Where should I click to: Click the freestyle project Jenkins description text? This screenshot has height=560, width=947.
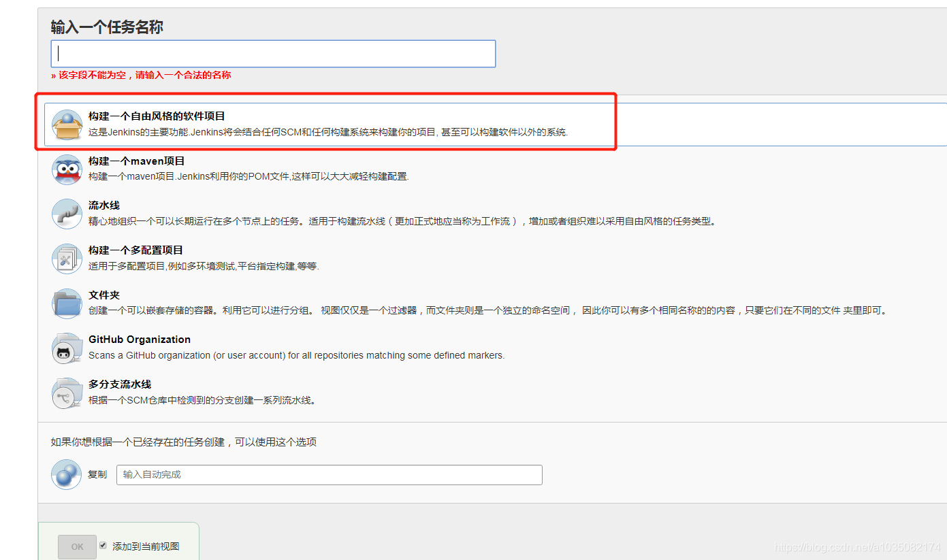tap(328, 132)
